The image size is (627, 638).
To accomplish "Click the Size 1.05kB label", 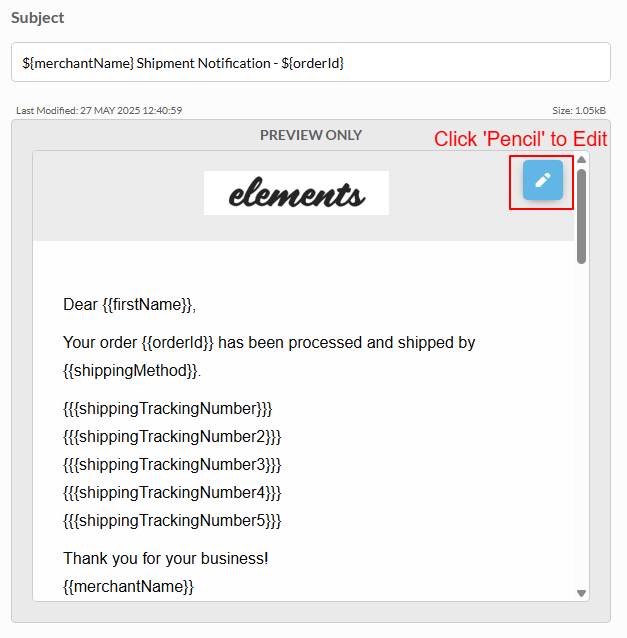I will 579,110.
